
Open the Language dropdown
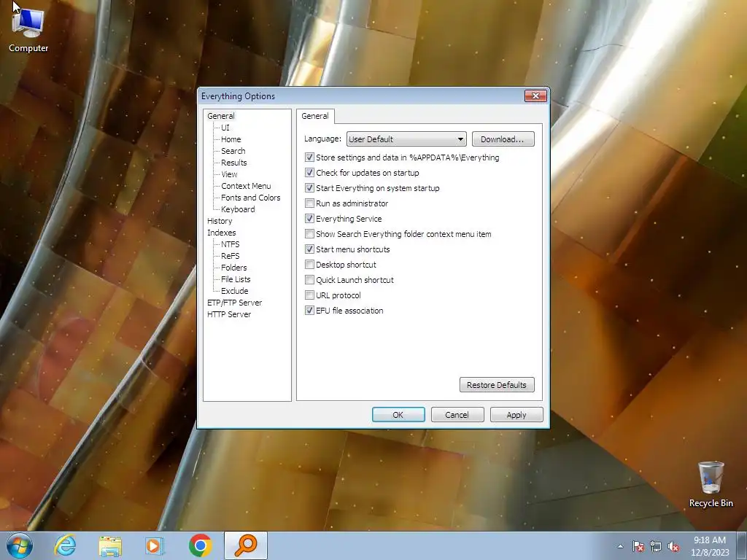(406, 139)
